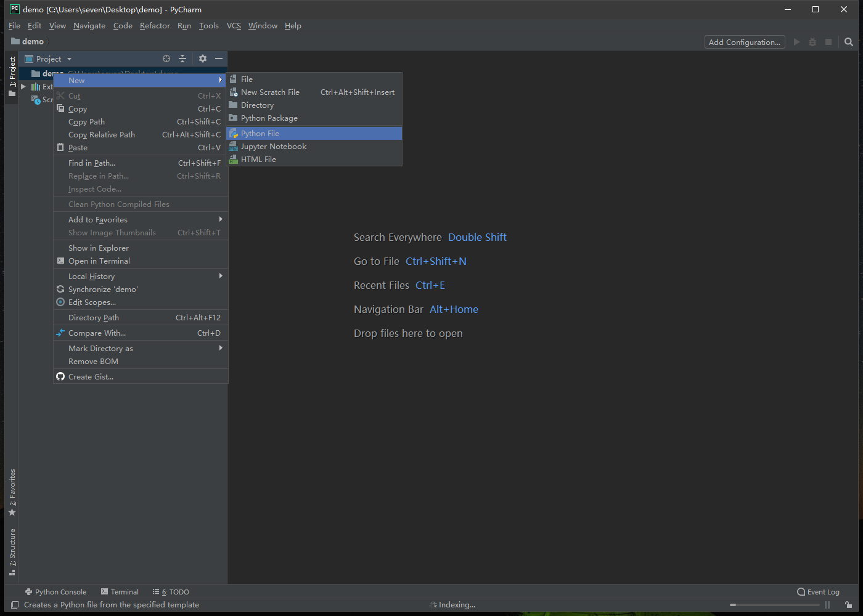Expand the Add to Favorites submenu
Viewport: 863px width, 616px height.
pos(221,219)
